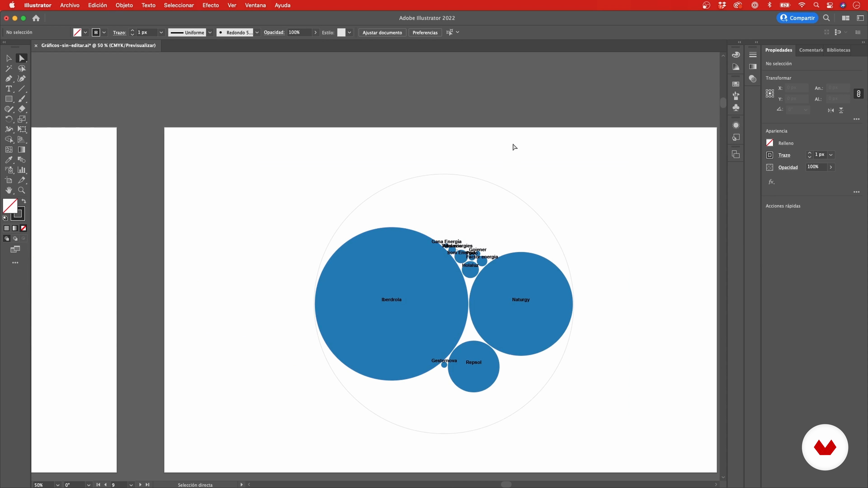868x488 pixels.
Task: Select the Line Segment tool
Action: [21, 89]
